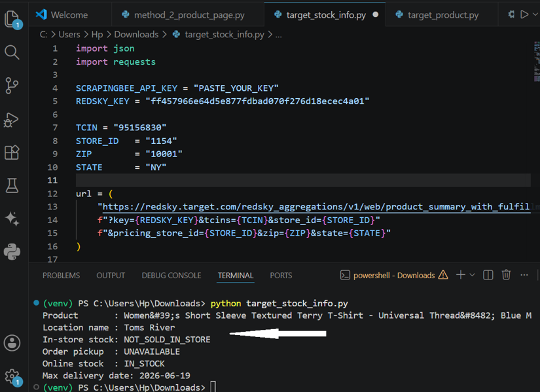
Task: Click the ZIP value "10001"
Action: tap(164, 154)
